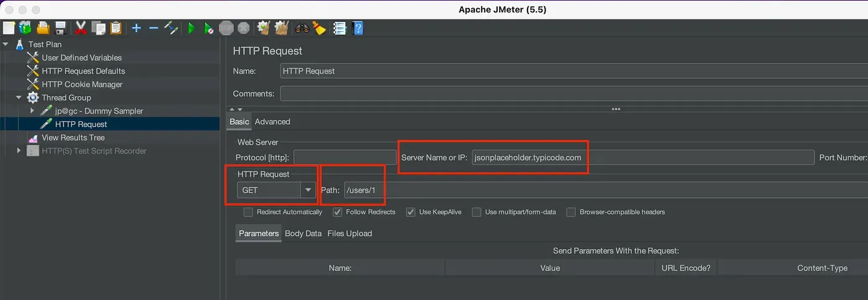
Task: Click the Templates icon in toolbar
Action: 25,28
